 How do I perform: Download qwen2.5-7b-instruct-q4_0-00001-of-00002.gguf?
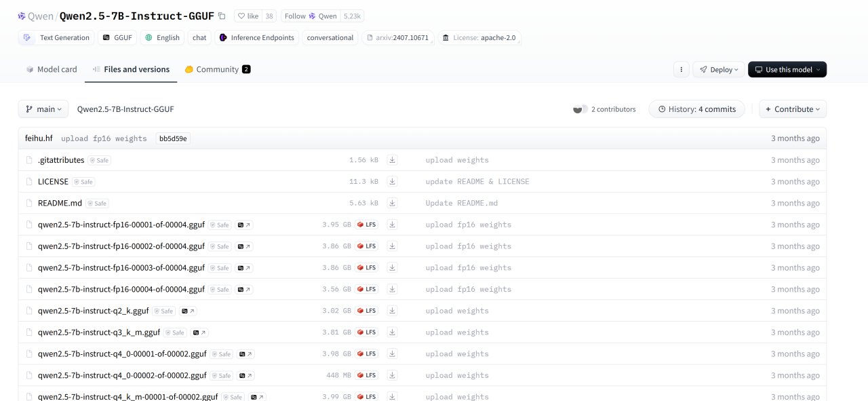tap(392, 354)
